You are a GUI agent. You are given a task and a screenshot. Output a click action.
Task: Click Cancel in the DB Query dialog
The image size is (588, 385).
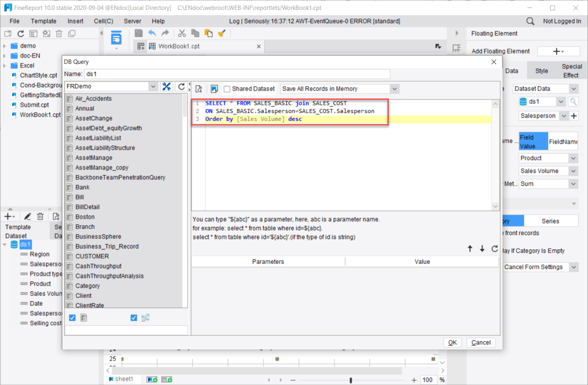coord(481,342)
